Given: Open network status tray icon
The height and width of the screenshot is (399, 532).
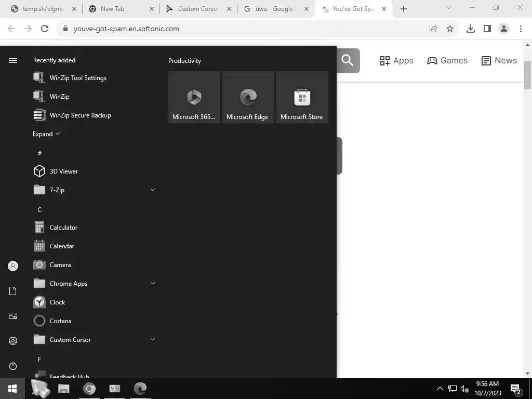Looking at the screenshot, I should pyautogui.click(x=453, y=389).
